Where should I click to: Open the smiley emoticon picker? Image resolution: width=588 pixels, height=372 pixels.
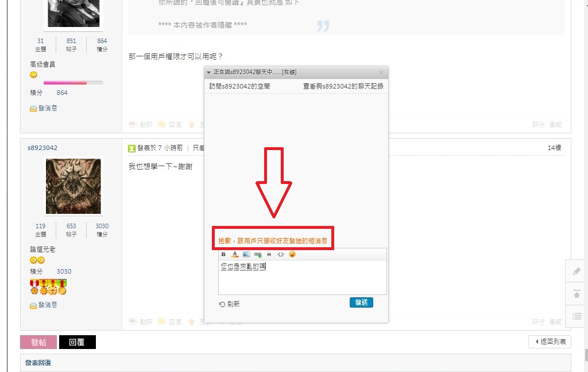(292, 254)
